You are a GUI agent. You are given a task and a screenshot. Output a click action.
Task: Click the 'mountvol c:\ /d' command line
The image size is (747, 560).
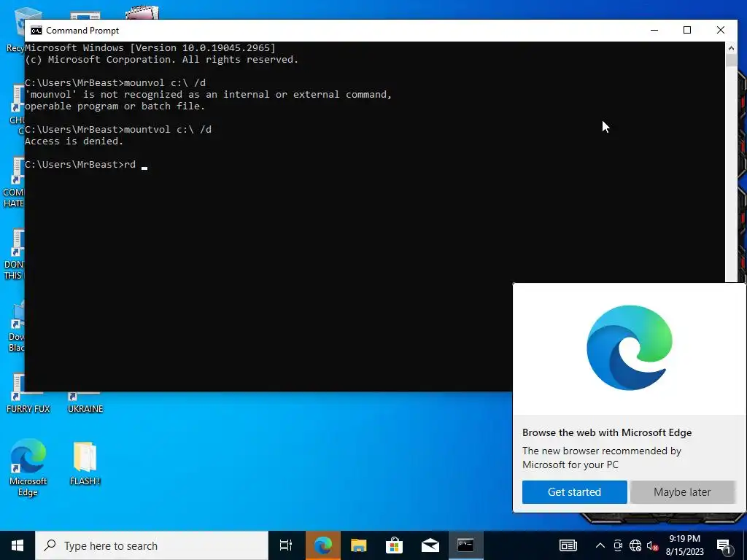point(118,130)
